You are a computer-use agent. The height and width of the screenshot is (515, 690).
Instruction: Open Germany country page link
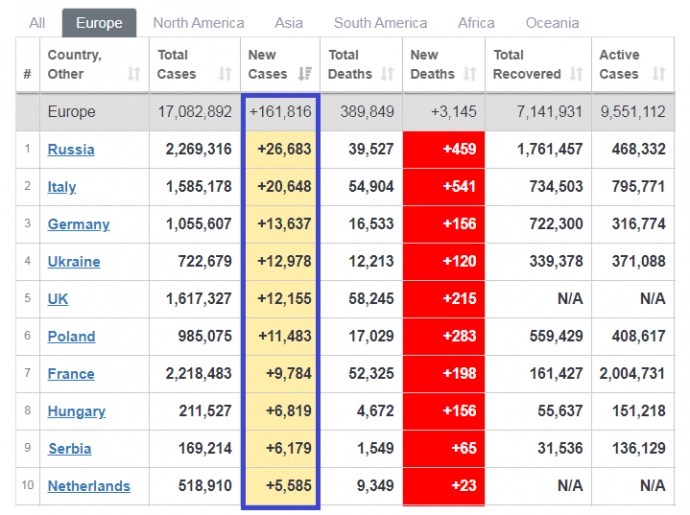pos(79,225)
